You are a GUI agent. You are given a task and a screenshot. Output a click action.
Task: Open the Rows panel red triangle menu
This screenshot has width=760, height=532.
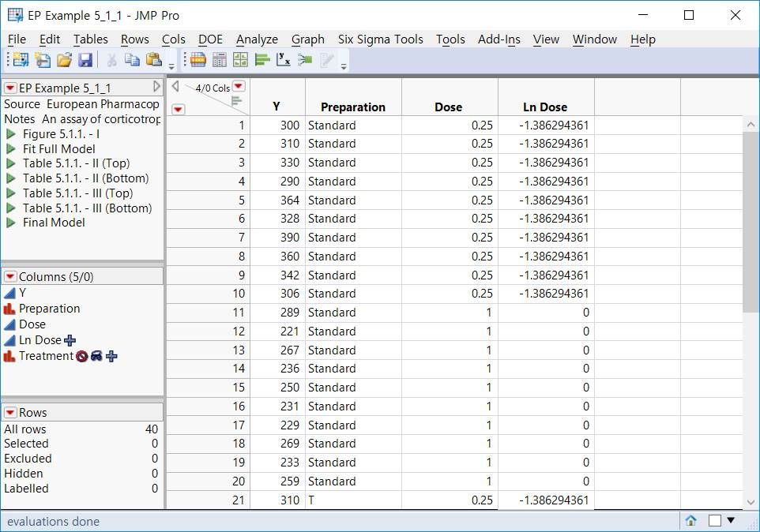point(10,412)
